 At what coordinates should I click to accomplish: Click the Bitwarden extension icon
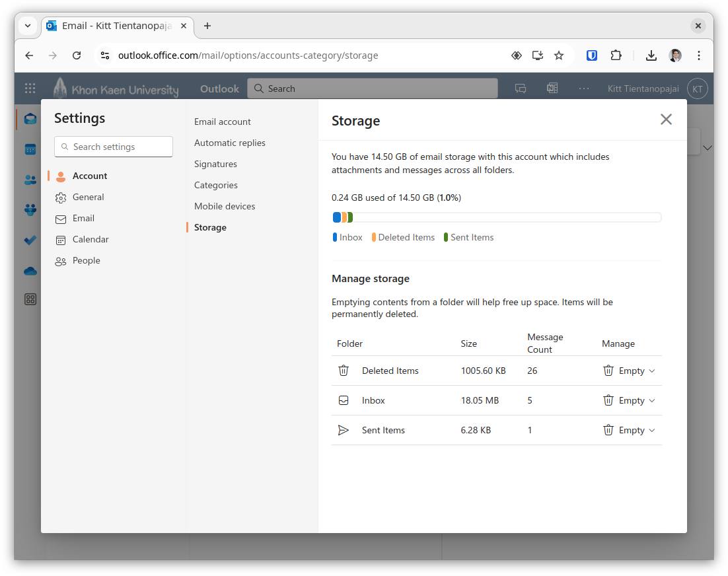click(x=592, y=55)
